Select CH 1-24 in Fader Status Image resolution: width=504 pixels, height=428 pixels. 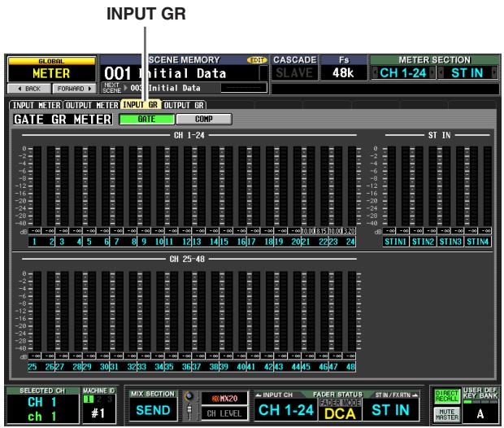(x=286, y=409)
